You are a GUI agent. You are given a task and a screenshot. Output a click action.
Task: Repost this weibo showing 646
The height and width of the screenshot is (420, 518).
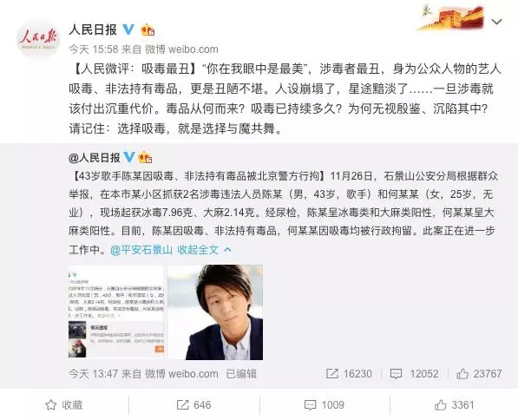point(193,404)
